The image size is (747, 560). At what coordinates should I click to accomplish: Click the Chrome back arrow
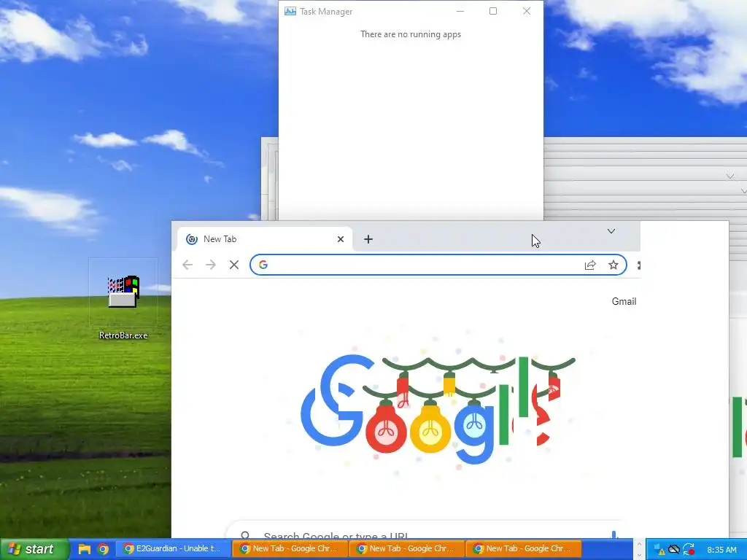(187, 265)
